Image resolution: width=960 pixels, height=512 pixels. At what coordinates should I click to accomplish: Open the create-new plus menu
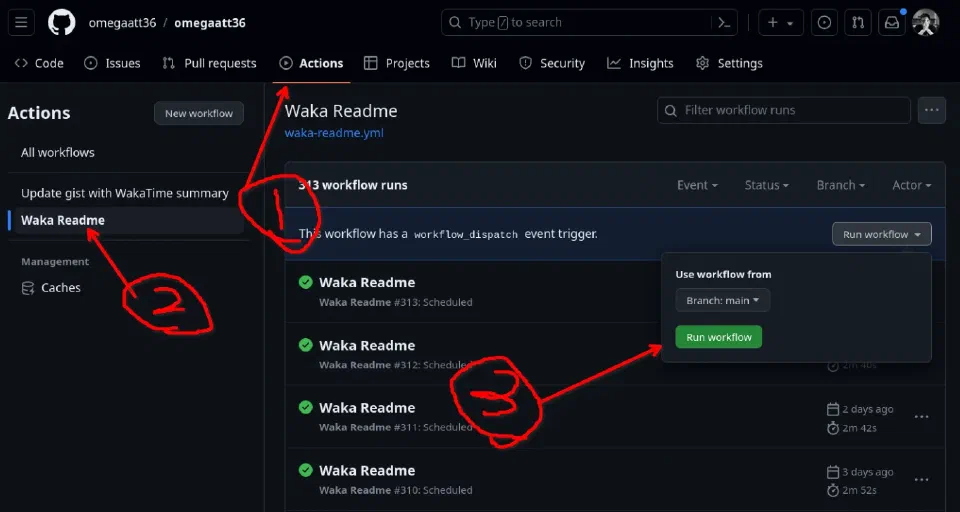[781, 23]
